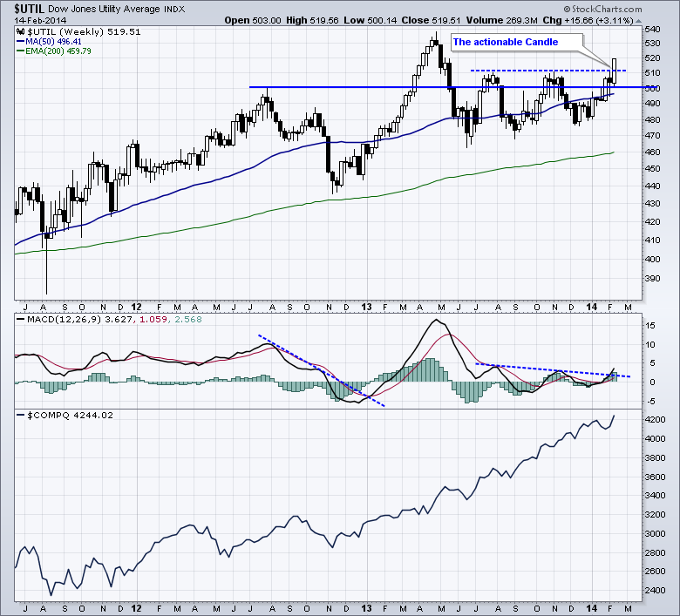The image size is (680, 616).
Task: Click 'The actionable Candle' annotation box
Action: pos(516,42)
